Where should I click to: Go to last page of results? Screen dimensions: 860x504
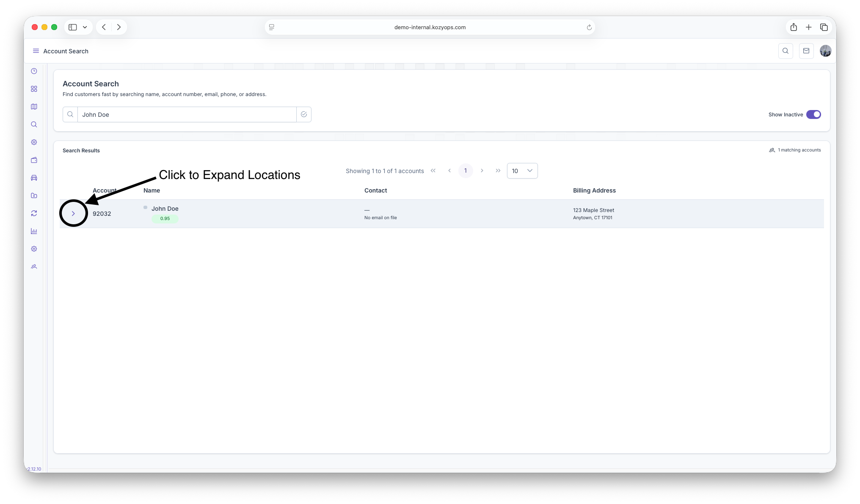pyautogui.click(x=498, y=171)
